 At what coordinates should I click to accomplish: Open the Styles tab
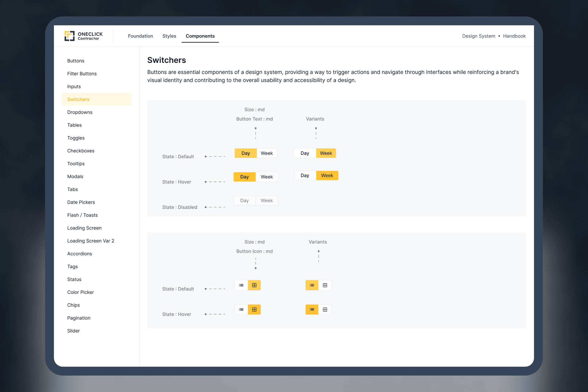click(169, 36)
